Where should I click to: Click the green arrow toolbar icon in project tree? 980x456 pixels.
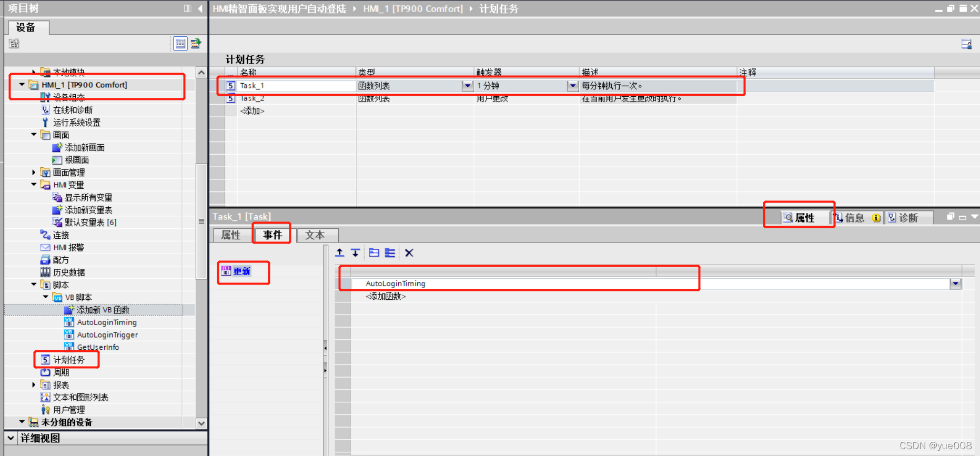pyautogui.click(x=196, y=44)
